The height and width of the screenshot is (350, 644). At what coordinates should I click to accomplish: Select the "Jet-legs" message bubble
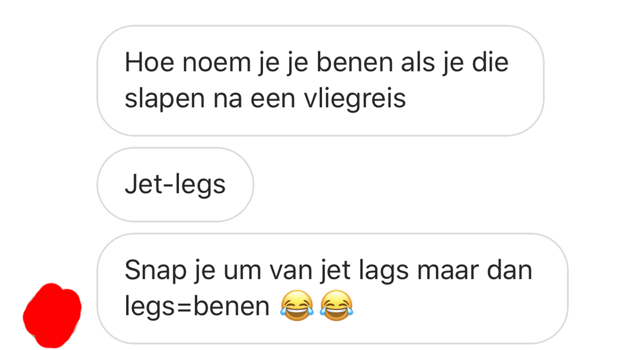tap(175, 185)
